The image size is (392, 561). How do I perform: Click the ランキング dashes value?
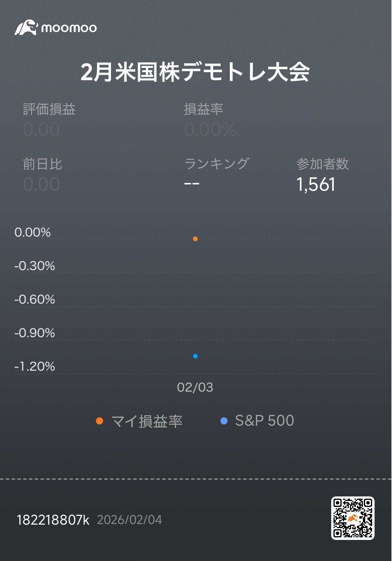192,184
